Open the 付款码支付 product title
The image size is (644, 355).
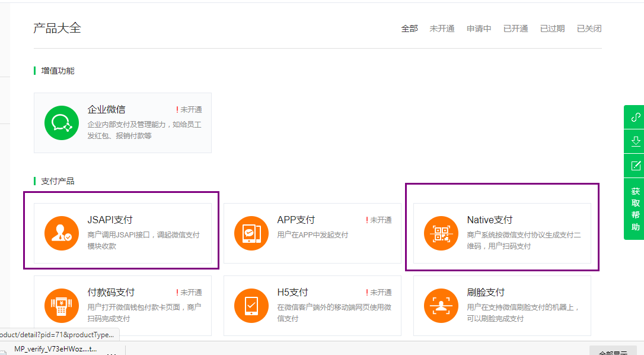(x=111, y=292)
